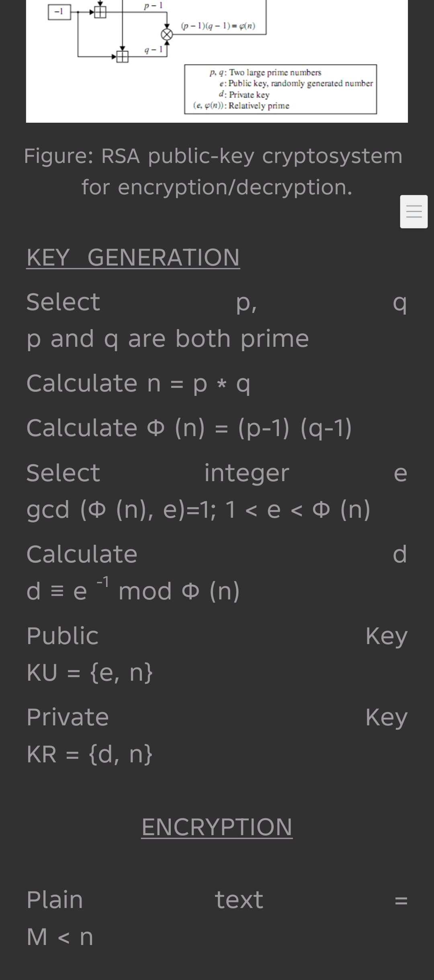Click the "Calculate n = p * q" line
The width and height of the screenshot is (434, 980).
[x=139, y=383]
